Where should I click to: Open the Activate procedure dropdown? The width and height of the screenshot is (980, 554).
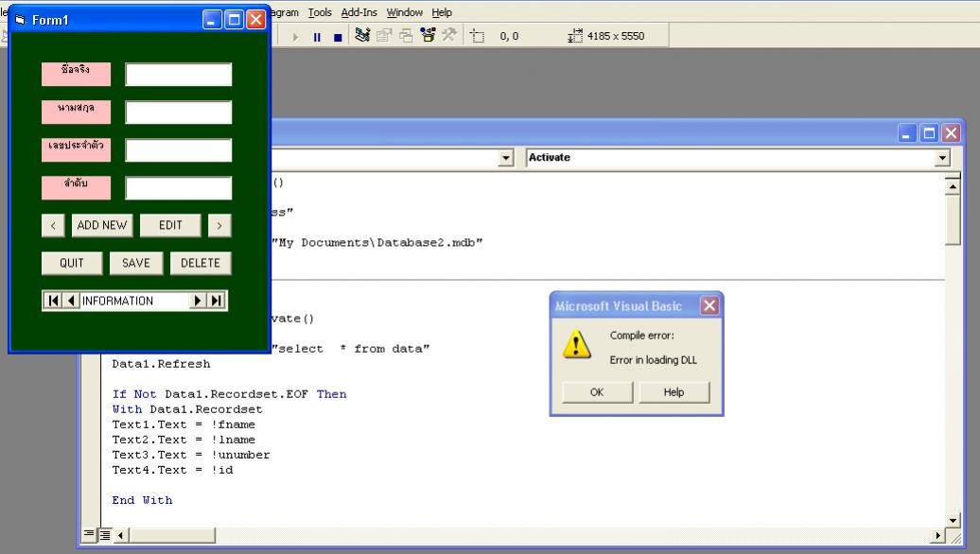tap(942, 158)
